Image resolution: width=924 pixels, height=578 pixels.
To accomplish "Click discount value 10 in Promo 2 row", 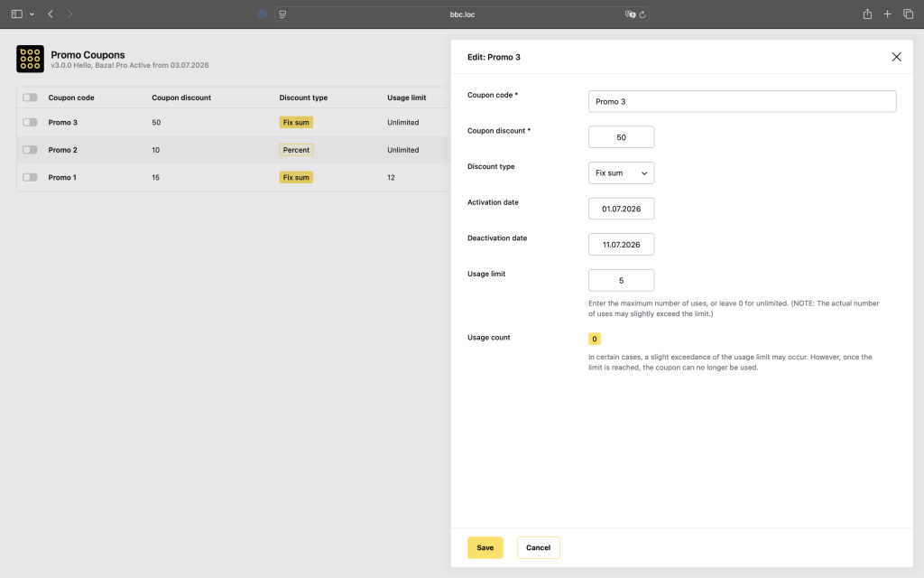I will 155,150.
